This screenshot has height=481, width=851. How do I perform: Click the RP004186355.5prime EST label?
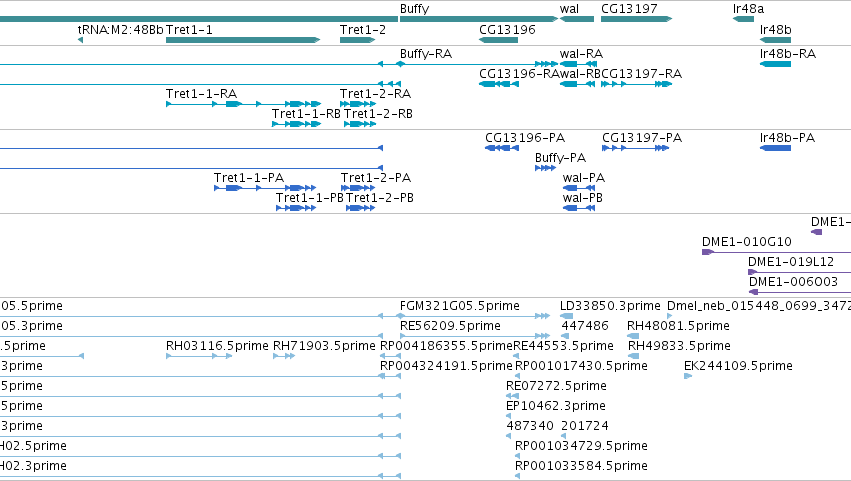[x=446, y=346]
